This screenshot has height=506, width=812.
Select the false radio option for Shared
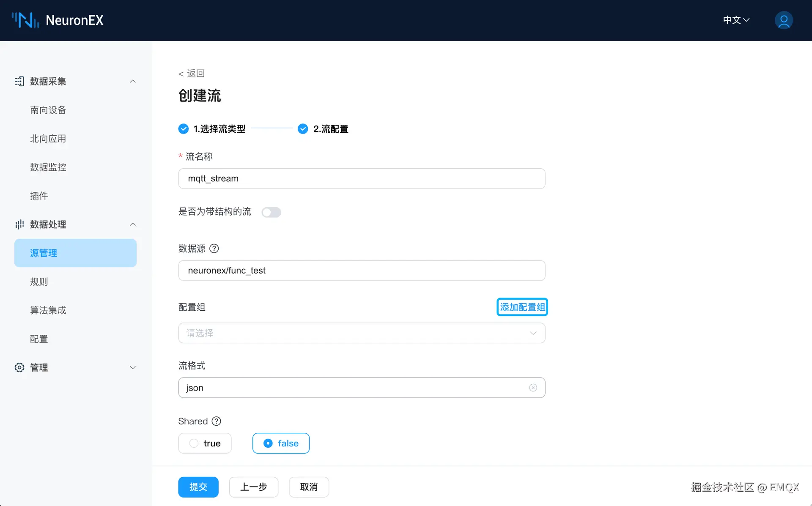pos(281,443)
